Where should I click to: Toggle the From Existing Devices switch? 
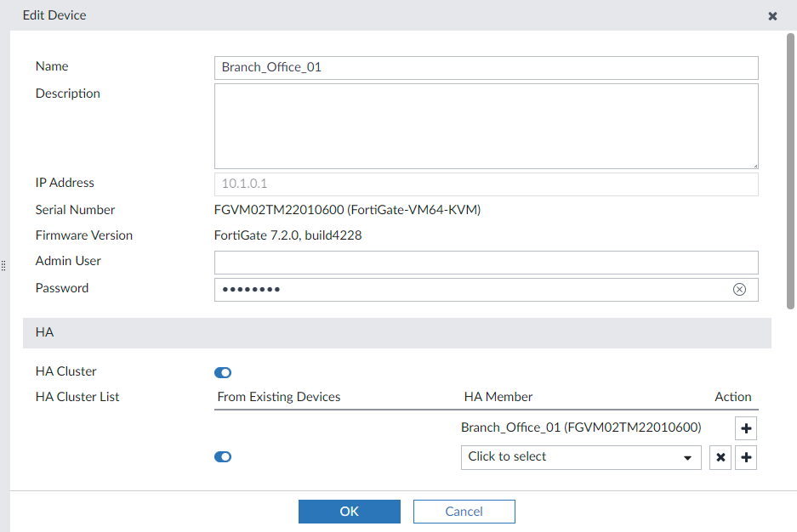[x=223, y=457]
